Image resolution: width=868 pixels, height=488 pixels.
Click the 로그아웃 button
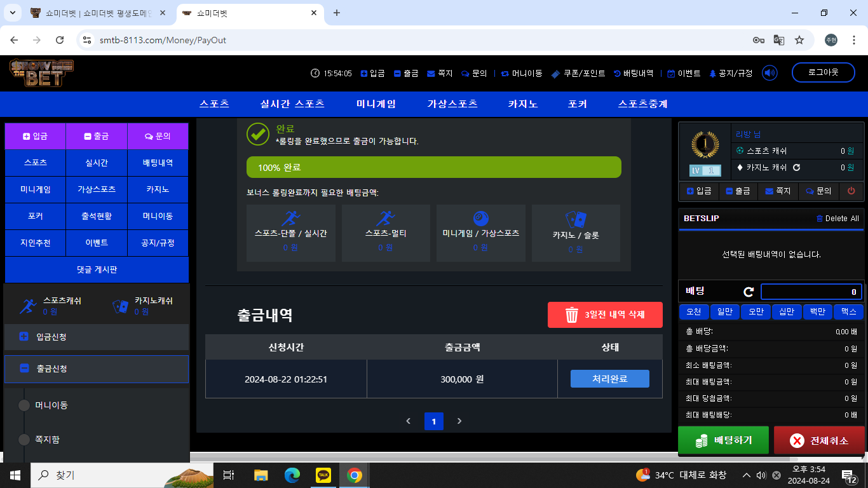coord(823,72)
